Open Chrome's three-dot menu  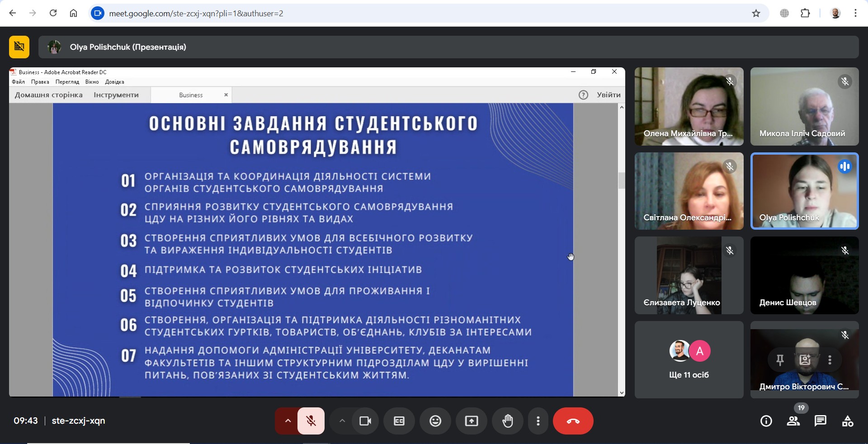point(855,14)
